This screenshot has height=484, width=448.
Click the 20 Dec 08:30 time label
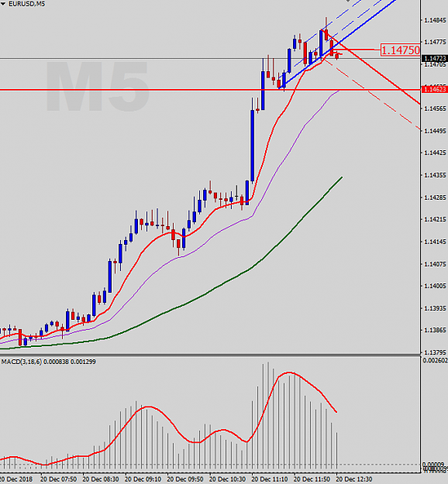point(101,479)
